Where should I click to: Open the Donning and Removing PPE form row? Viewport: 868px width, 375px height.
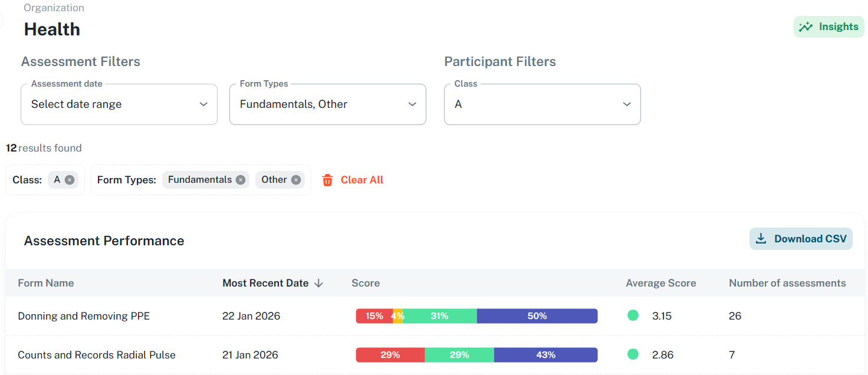(x=83, y=315)
